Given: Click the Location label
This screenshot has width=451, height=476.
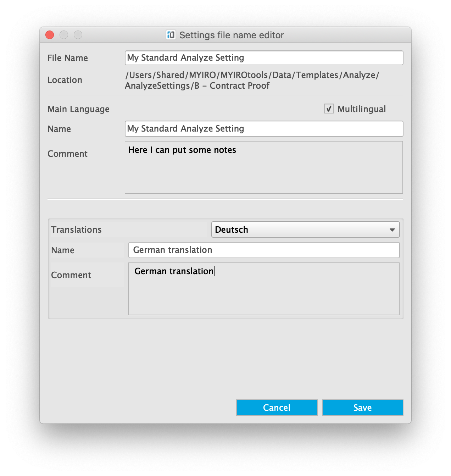Looking at the screenshot, I should click(x=65, y=80).
